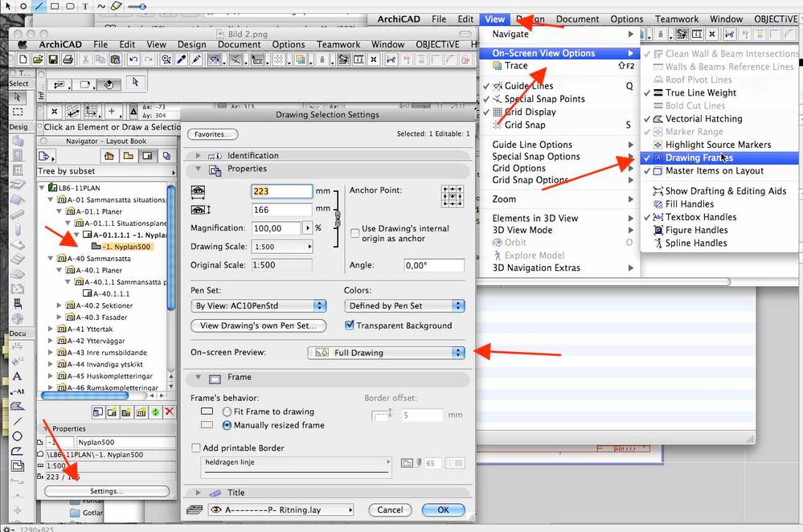Select Drawing Frames in submenu
This screenshot has width=803, height=532.
pos(719,158)
